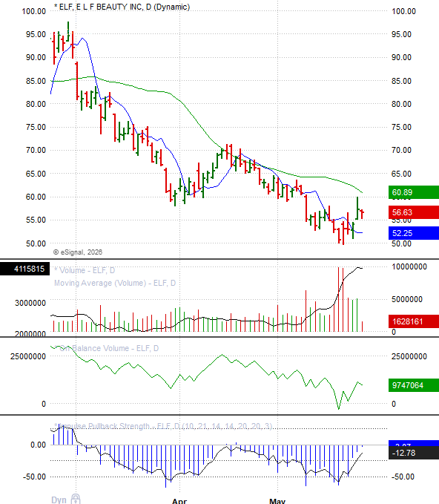Click the red 56.63 last price tag
439x504 pixels.
tap(414, 212)
